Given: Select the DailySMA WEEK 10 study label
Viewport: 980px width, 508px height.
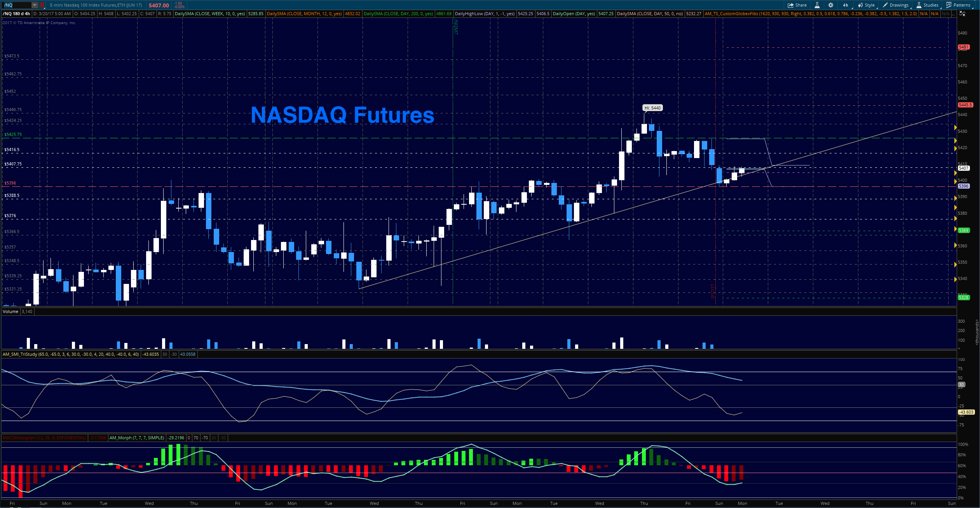Looking at the screenshot, I should [x=210, y=14].
